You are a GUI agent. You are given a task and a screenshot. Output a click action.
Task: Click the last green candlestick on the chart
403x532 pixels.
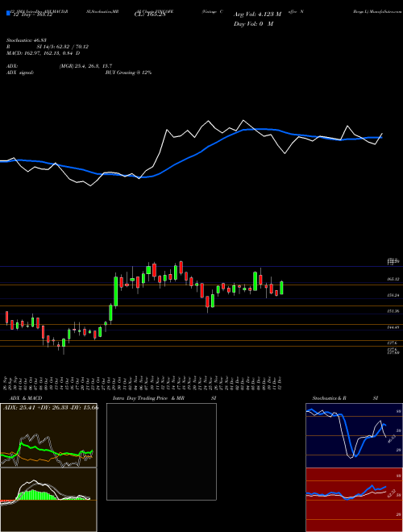pyautogui.click(x=281, y=288)
